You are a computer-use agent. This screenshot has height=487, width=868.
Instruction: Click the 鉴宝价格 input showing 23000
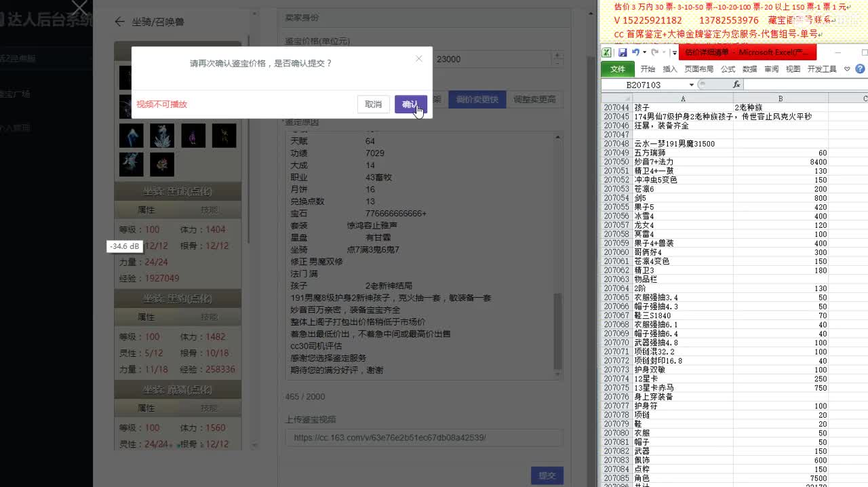click(x=492, y=59)
